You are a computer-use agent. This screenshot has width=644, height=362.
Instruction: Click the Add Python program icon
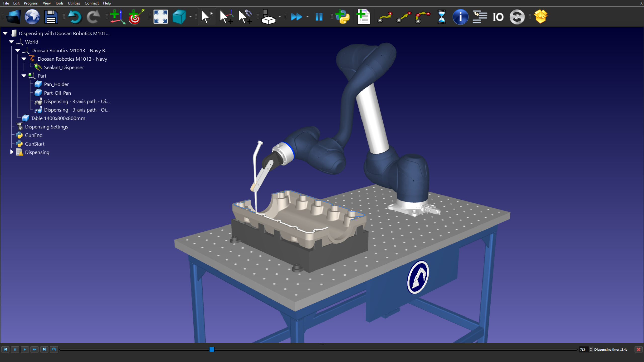tap(343, 17)
